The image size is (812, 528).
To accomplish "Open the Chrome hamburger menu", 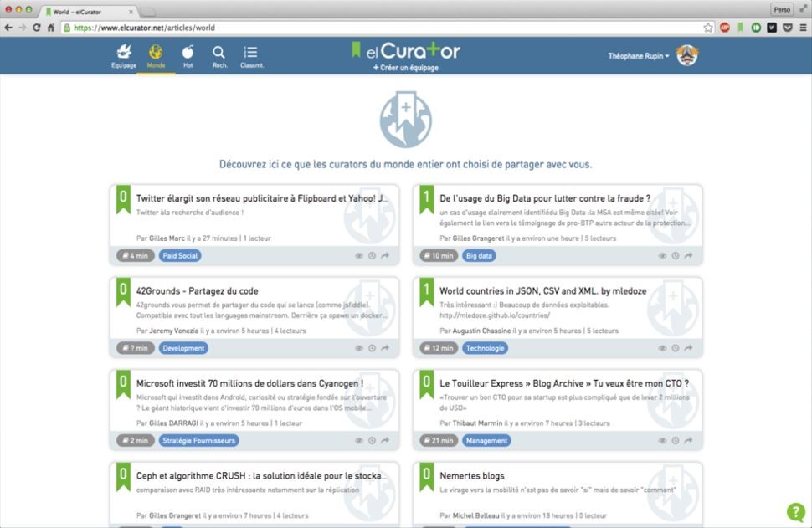I will [x=803, y=28].
